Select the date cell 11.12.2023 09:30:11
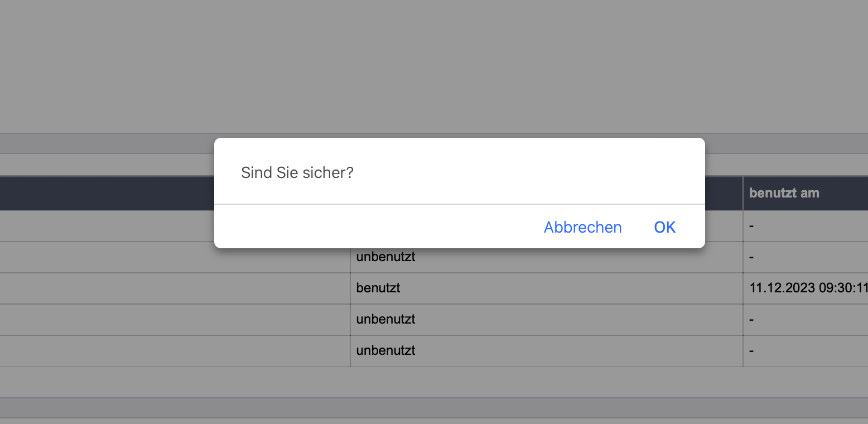 coord(806,288)
